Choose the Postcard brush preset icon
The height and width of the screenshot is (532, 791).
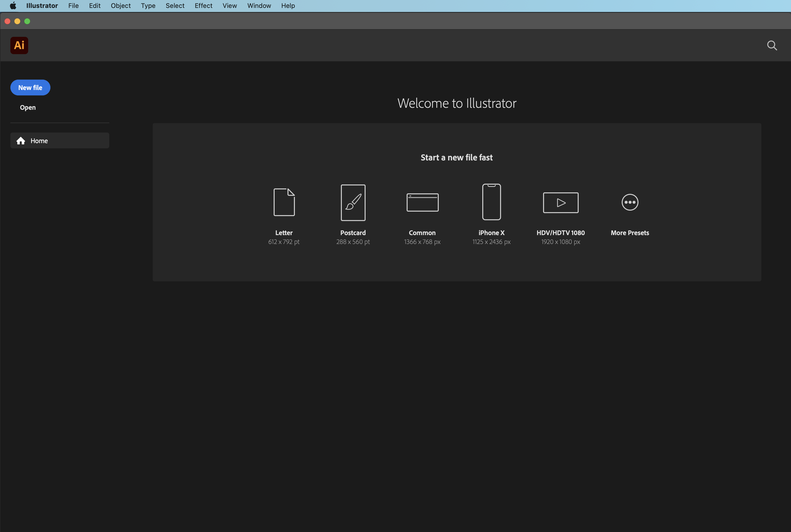coord(353,202)
